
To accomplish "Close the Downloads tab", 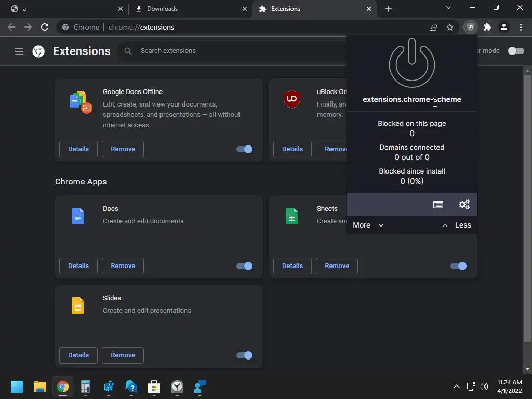I will pos(245,9).
